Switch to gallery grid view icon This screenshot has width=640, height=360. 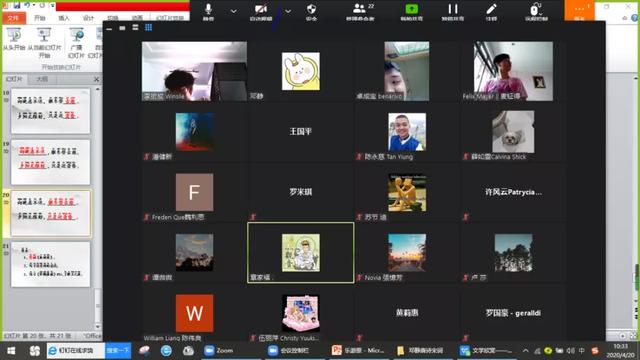point(149,27)
